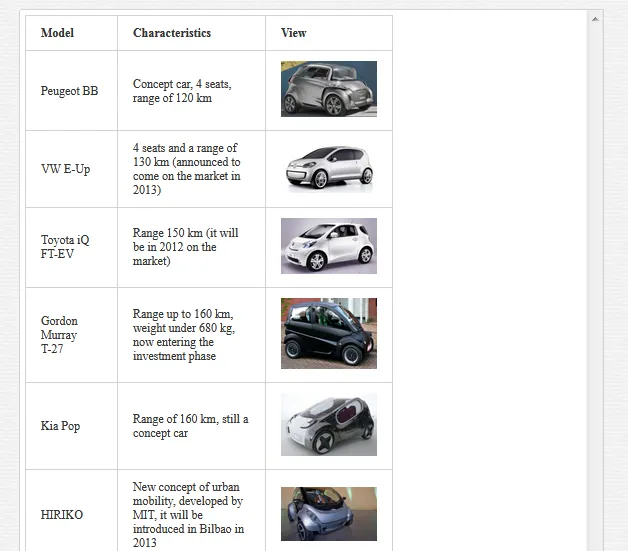
Task: Click the 'VW E-Up' model cell
Action: pos(71,169)
